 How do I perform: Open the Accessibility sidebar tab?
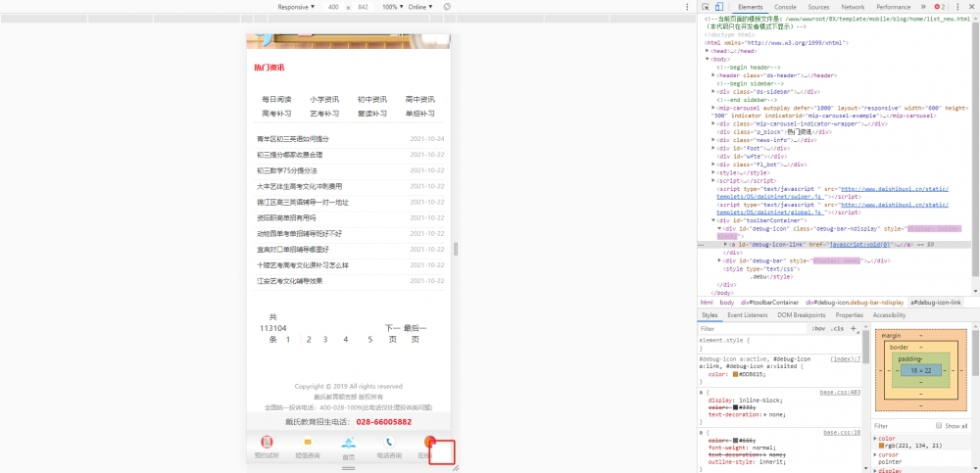pos(889,315)
